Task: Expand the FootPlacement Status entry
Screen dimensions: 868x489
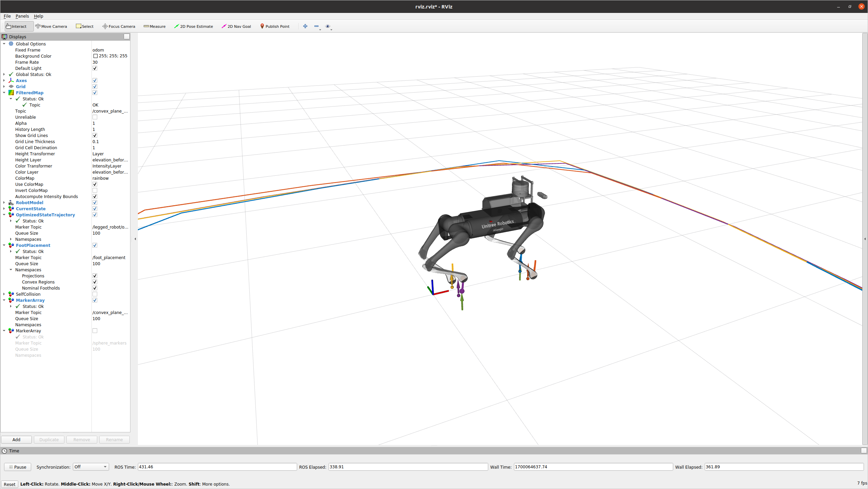Action: [x=11, y=251]
